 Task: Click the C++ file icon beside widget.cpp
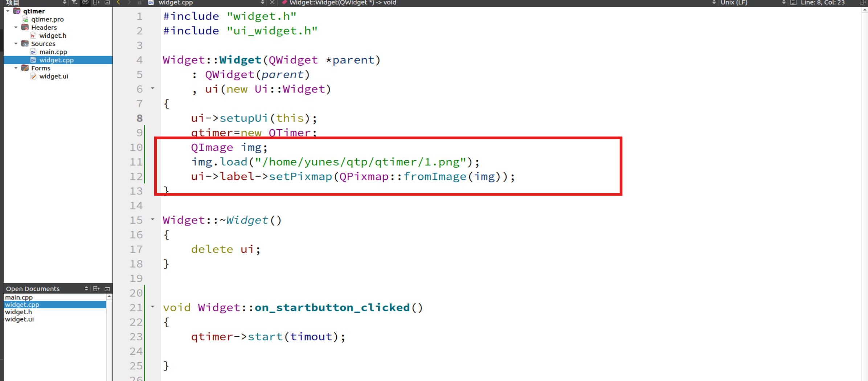[151, 2]
